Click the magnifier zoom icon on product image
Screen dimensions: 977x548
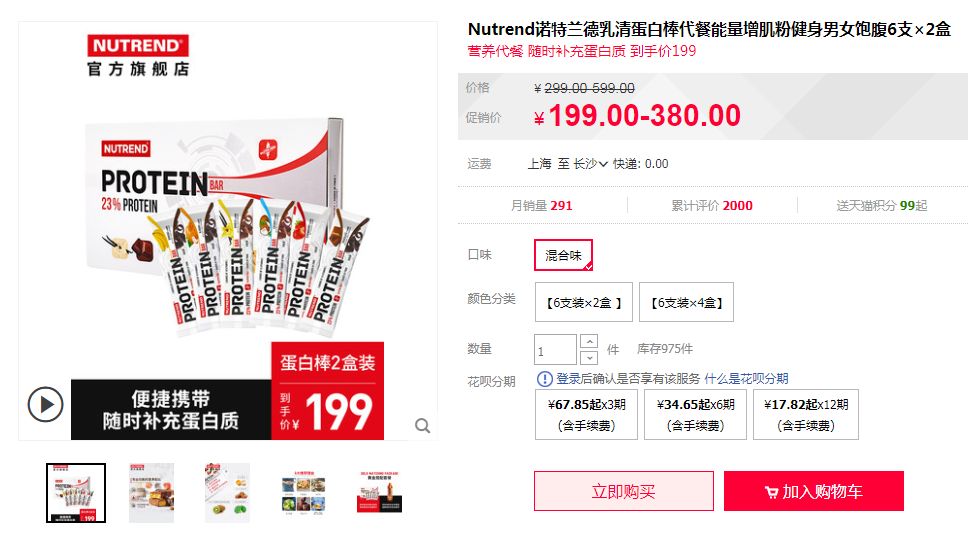coord(422,426)
